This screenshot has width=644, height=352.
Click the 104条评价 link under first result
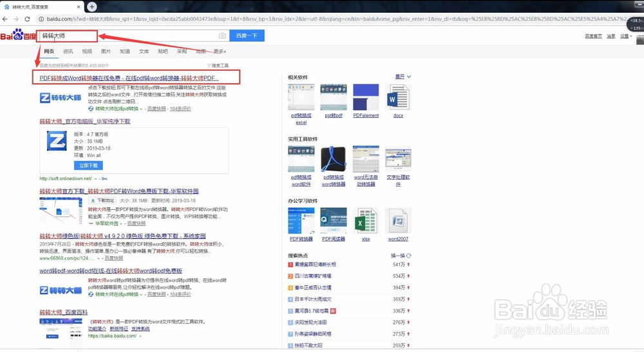(x=180, y=109)
